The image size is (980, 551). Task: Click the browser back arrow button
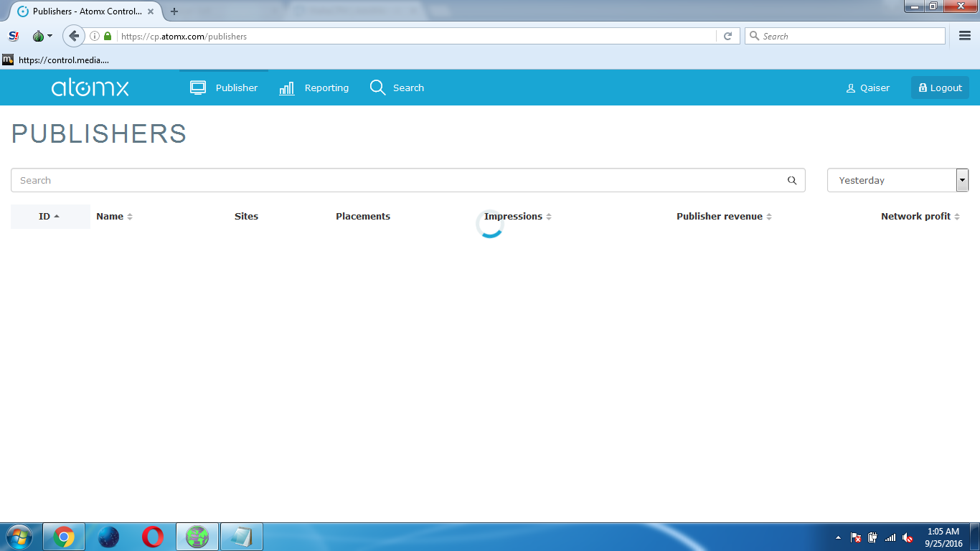coord(73,36)
